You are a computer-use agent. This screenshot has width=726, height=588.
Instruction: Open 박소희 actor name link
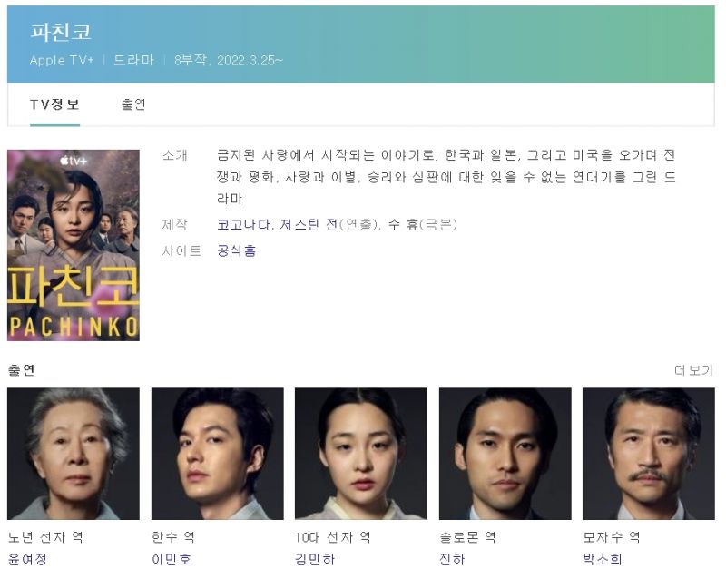click(x=602, y=559)
